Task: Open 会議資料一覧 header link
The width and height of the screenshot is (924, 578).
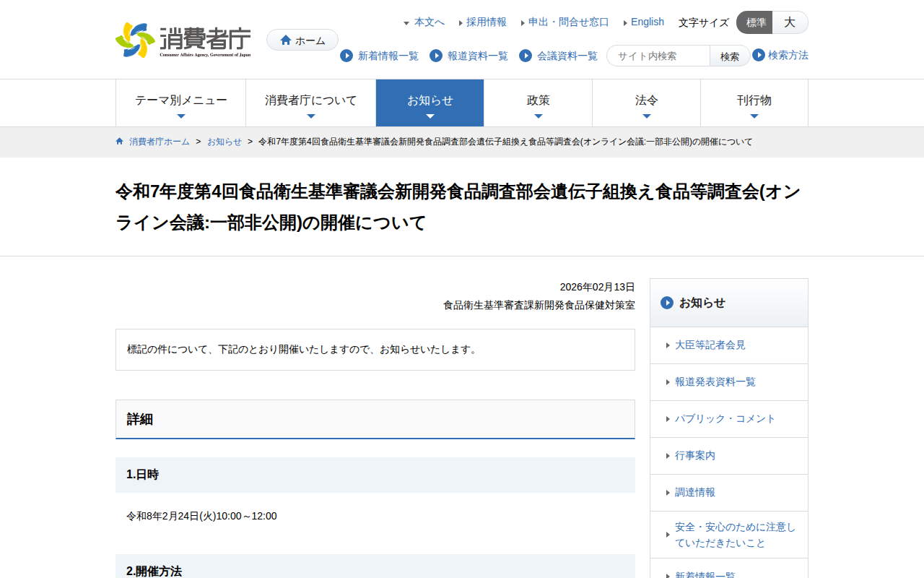Action: click(567, 56)
